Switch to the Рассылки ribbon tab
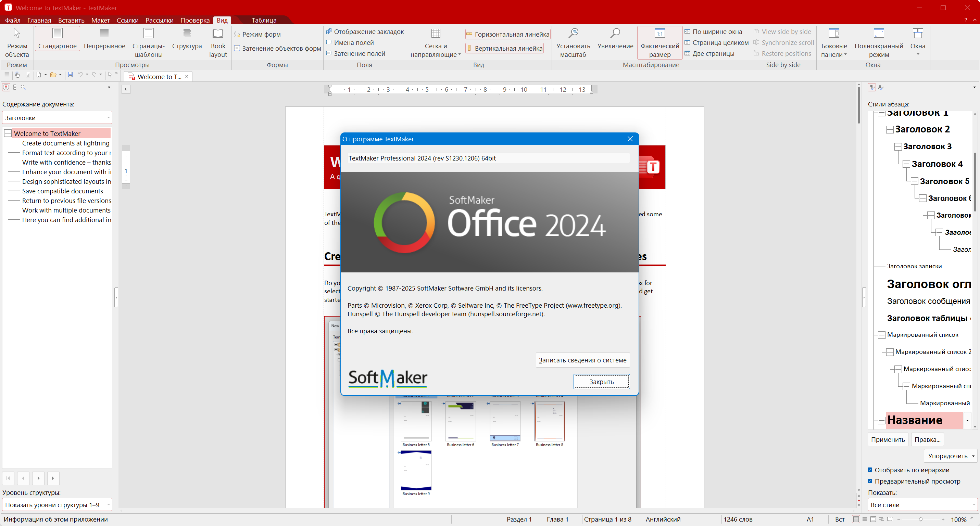This screenshot has height=526, width=980. (x=159, y=20)
